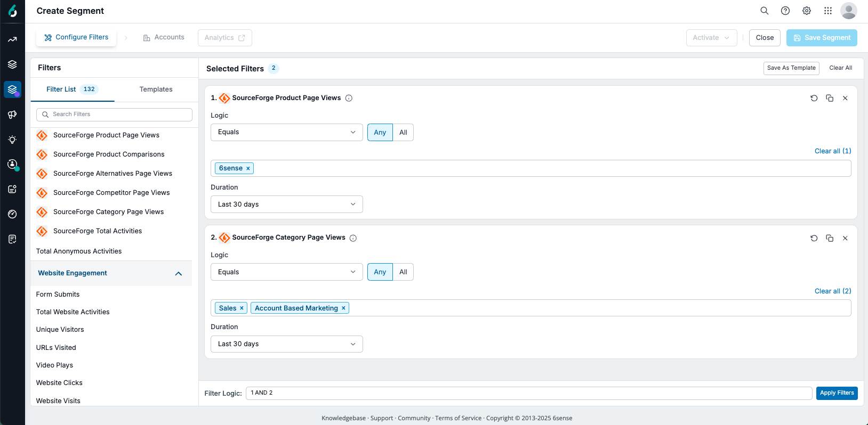Focus the Search Filters field
This screenshot has height=425, width=868.
click(114, 115)
